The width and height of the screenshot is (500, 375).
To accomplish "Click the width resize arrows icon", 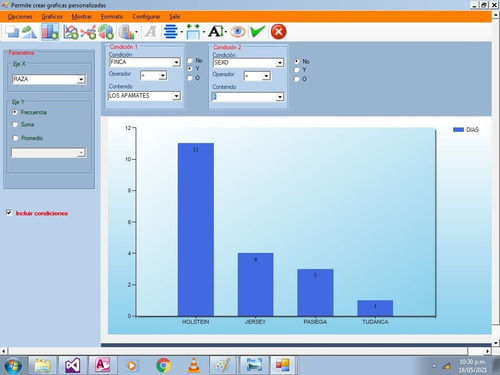I will 193,32.
